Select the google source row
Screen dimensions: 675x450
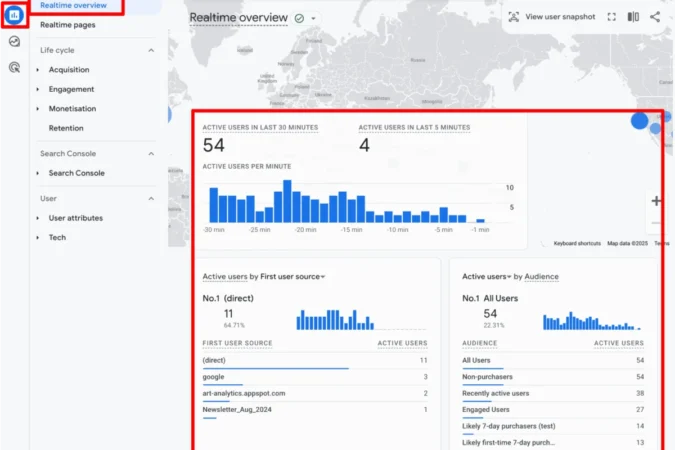coord(315,377)
